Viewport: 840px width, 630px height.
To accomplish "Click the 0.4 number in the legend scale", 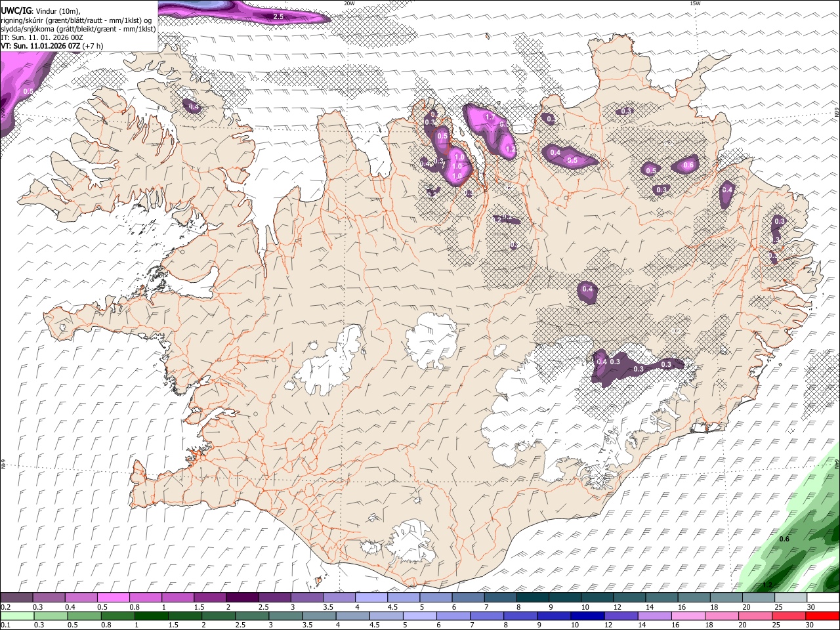I will point(70,607).
